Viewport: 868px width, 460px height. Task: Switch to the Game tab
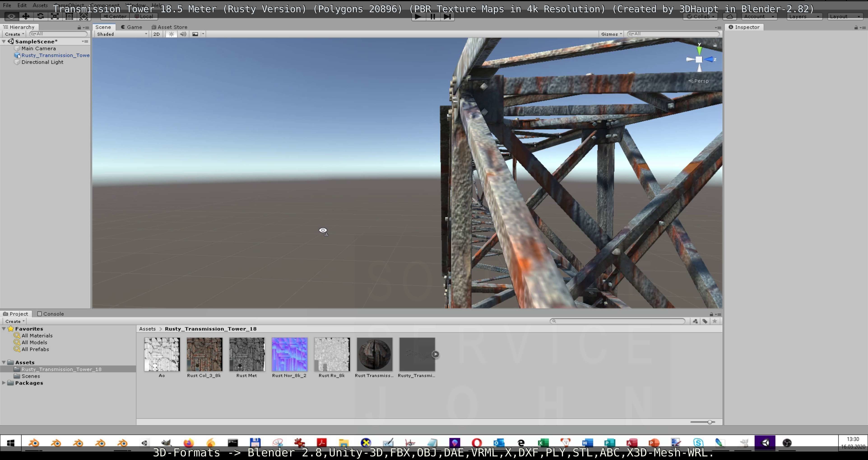(x=131, y=27)
